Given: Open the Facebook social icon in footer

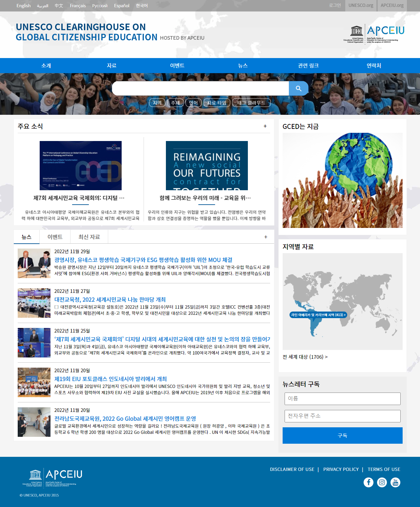Looking at the screenshot, I should pyautogui.click(x=369, y=482).
